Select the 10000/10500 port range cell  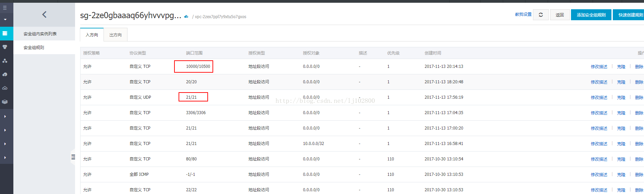coord(198,66)
